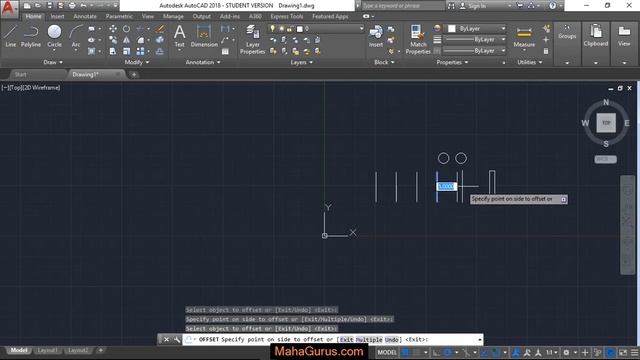
Task: Expand the Modify panel
Action: (137, 62)
